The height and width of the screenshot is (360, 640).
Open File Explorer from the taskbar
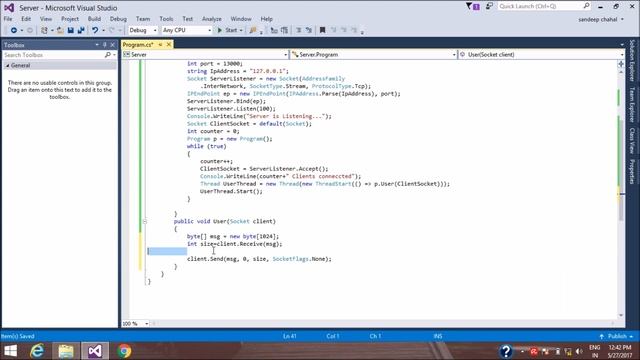66,351
